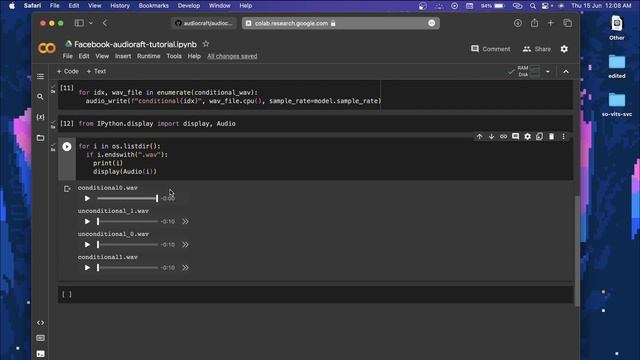This screenshot has height=360, width=640.
Task: Open Safari share icon
Action: (534, 23)
